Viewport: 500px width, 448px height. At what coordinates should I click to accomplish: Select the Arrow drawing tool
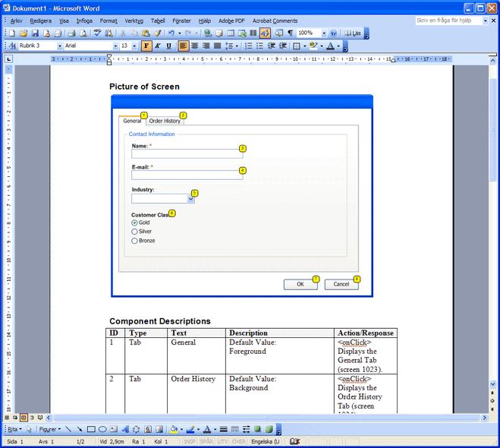[80, 430]
